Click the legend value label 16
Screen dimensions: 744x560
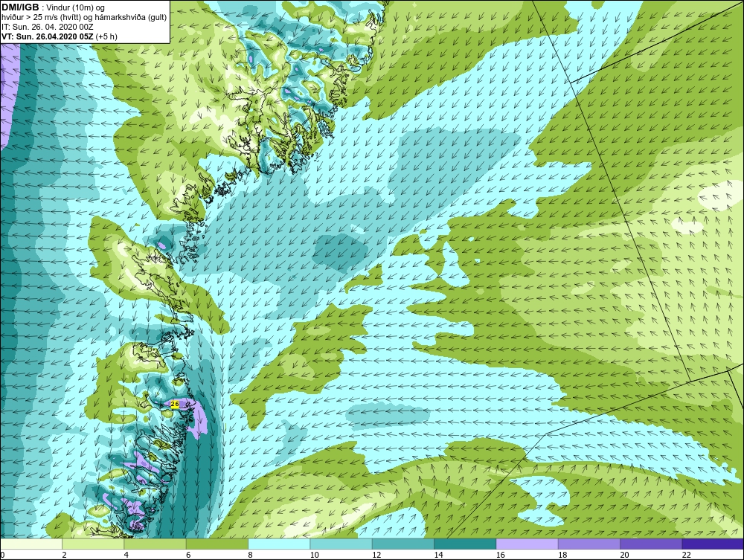[x=500, y=555]
